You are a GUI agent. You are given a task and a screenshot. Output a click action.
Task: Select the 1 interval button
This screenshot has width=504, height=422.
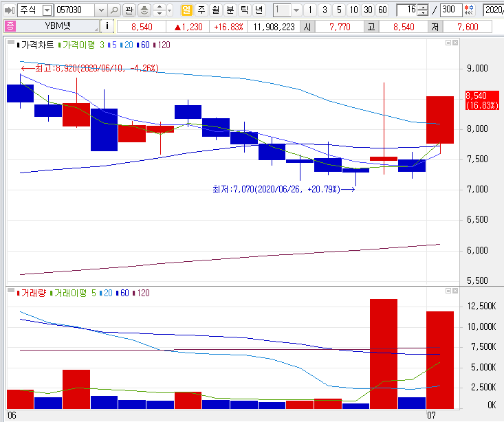(310, 10)
